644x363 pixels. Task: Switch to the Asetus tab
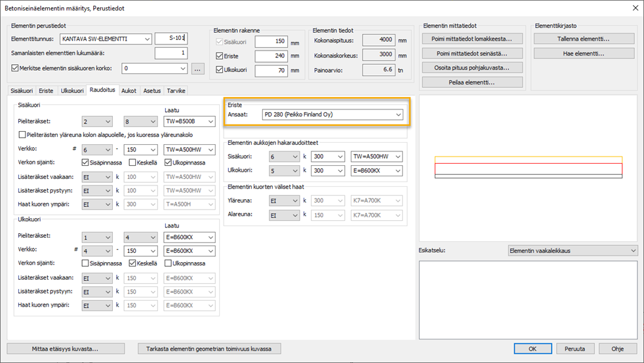point(151,90)
